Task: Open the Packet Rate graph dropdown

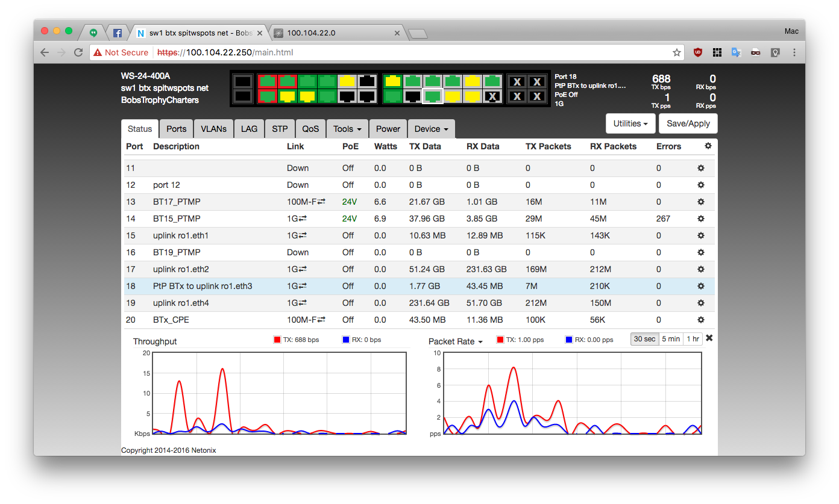Action: (x=456, y=341)
